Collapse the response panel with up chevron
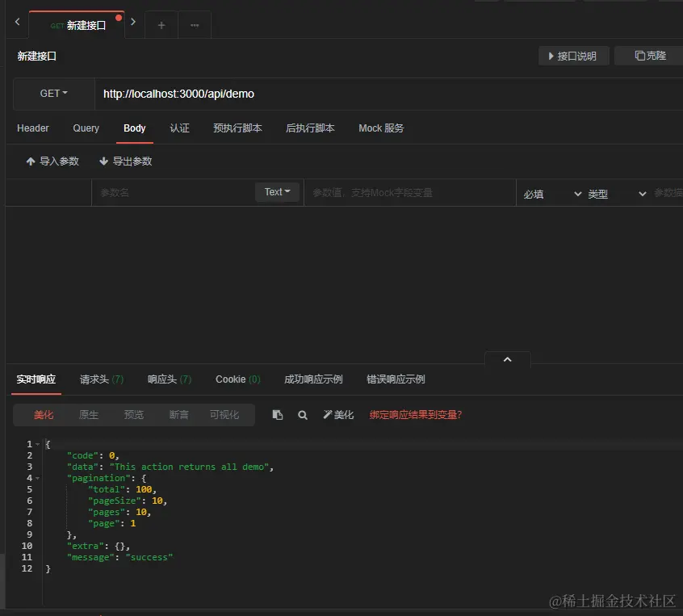This screenshot has height=616, width=683. [x=508, y=359]
